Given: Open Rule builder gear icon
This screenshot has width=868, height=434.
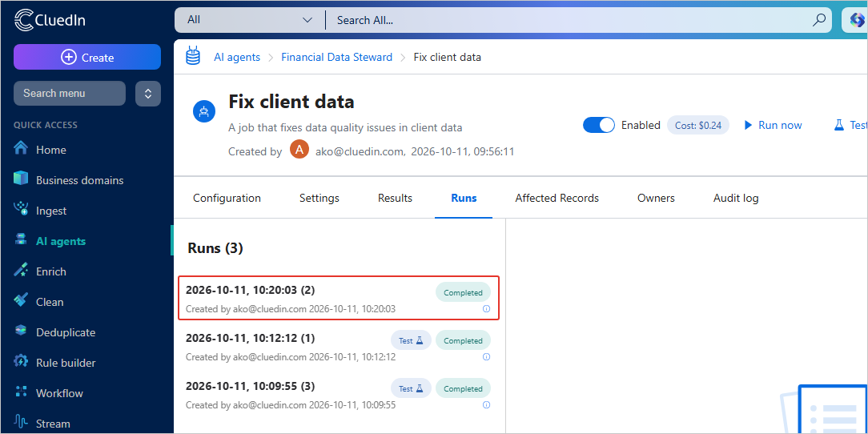Looking at the screenshot, I should click(x=21, y=361).
